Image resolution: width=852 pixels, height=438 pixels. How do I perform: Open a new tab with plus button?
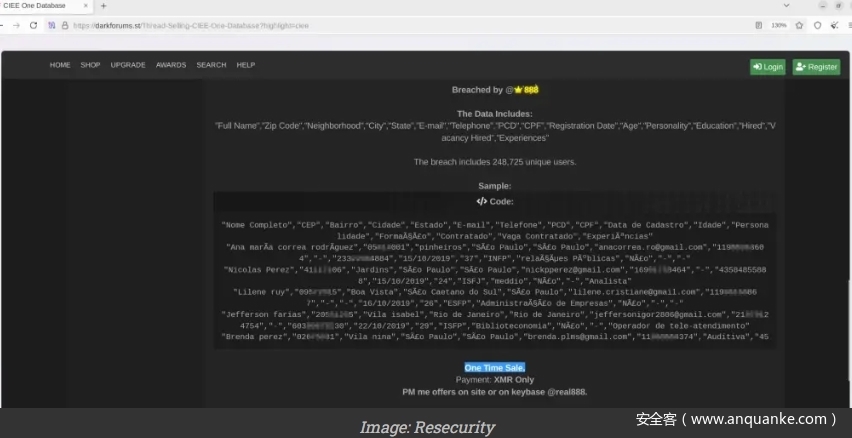click(x=103, y=5)
